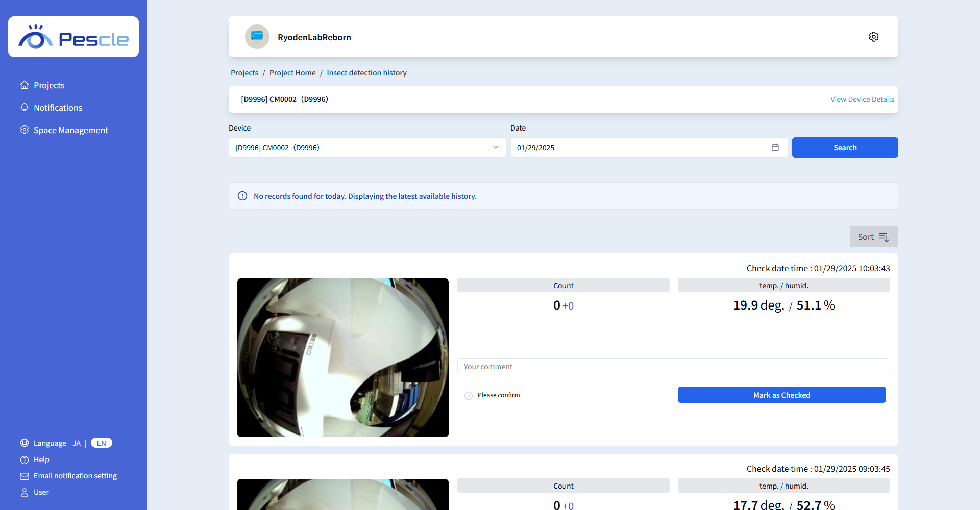Click View Device Details link
This screenshot has width=980, height=510.
862,99
